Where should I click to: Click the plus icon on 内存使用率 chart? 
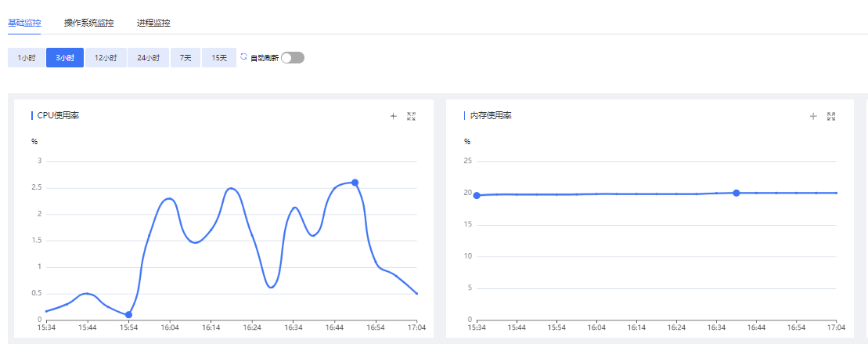point(813,116)
